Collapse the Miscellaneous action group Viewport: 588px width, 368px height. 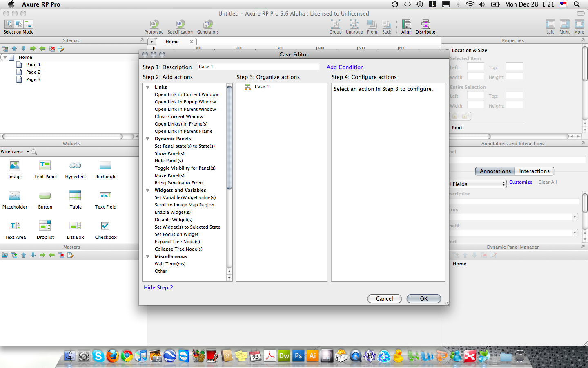pyautogui.click(x=148, y=257)
